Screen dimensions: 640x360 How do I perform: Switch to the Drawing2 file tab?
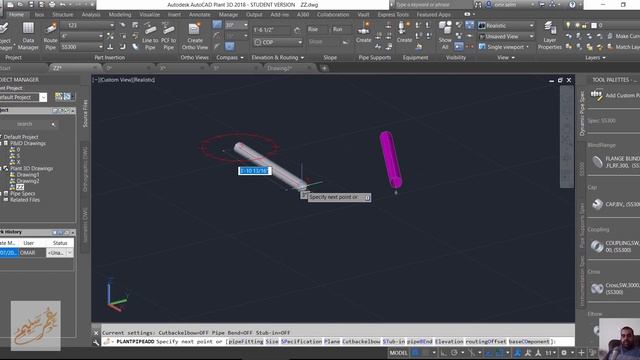coord(279,68)
